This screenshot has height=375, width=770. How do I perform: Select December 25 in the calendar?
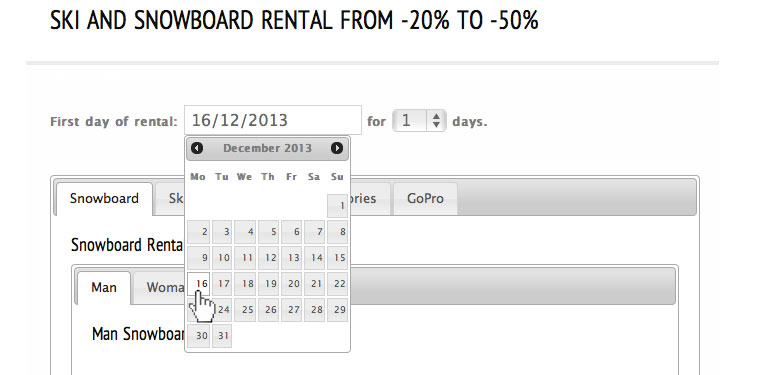tap(245, 310)
